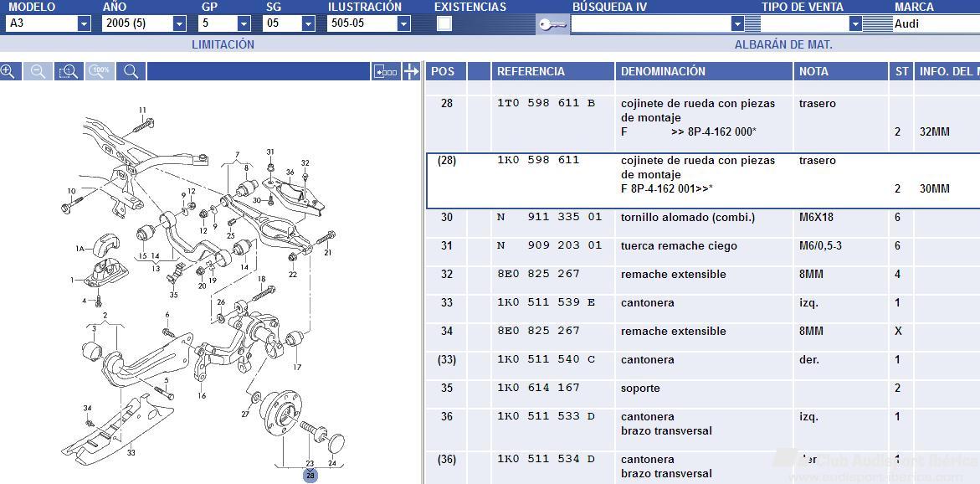Viewport: 980px width, 484px height.
Task: Click the POS column header
Action: (445, 71)
